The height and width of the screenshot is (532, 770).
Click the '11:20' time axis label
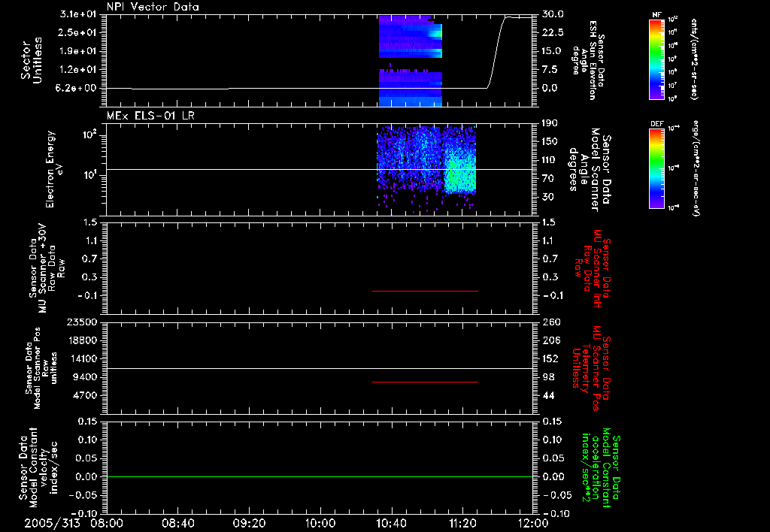click(462, 523)
